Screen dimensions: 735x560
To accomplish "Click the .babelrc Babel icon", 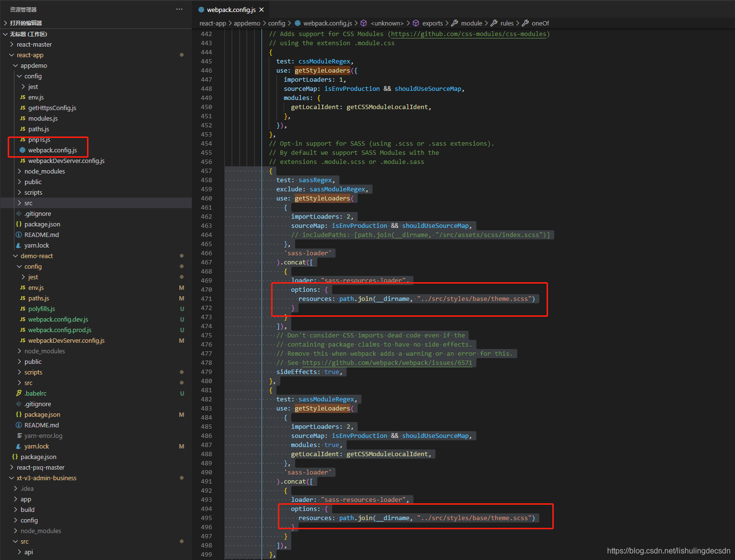I will coord(19,393).
